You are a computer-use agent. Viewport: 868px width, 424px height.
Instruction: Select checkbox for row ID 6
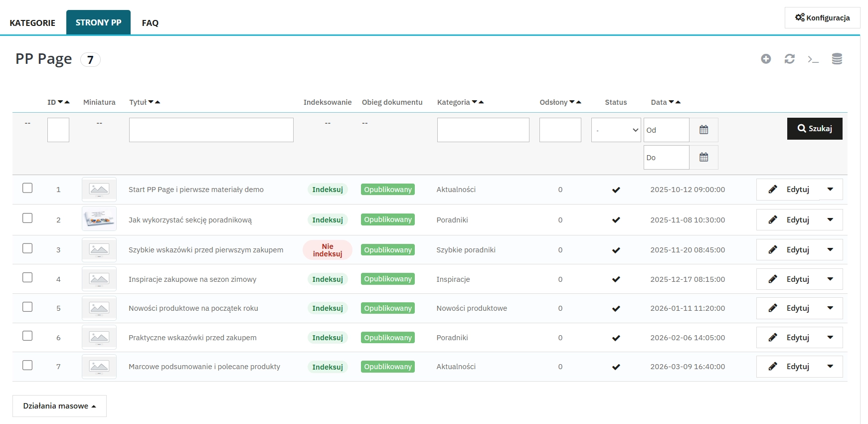(x=27, y=336)
